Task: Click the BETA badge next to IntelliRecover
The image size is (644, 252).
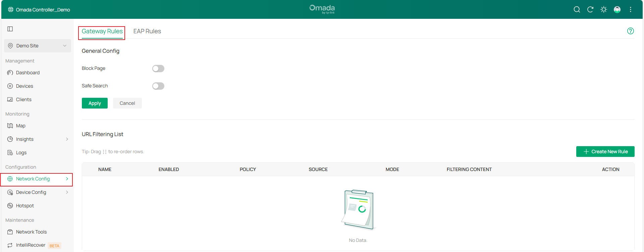Action: point(54,246)
